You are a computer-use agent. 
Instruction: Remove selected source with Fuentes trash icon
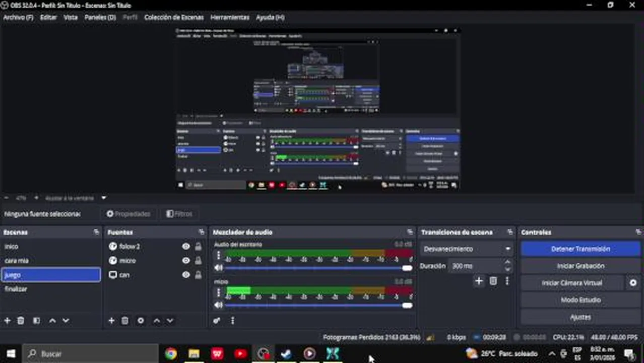click(x=125, y=321)
